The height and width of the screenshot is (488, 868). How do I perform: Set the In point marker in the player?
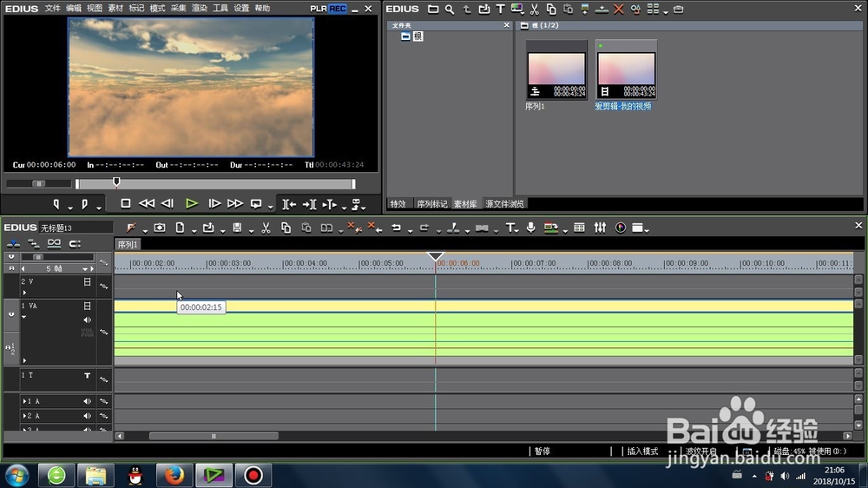56,204
